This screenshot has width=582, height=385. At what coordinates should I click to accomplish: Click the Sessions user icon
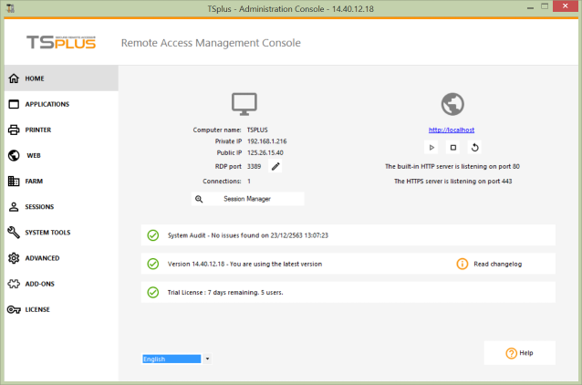14,206
